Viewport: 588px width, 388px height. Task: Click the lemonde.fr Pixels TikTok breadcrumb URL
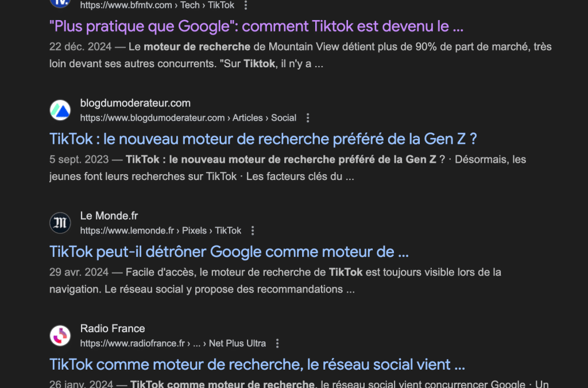160,231
